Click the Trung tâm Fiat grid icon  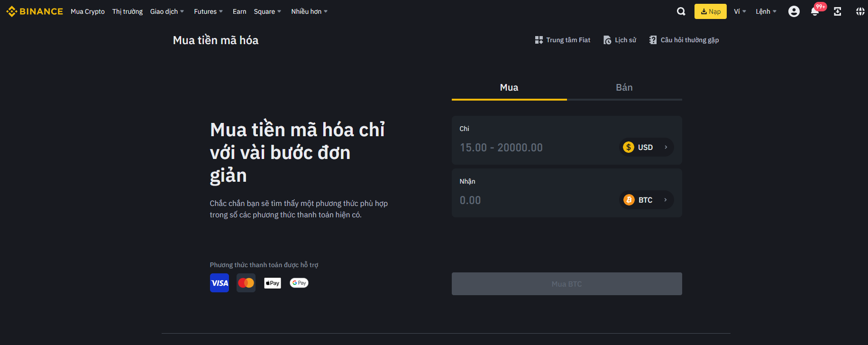(x=539, y=40)
